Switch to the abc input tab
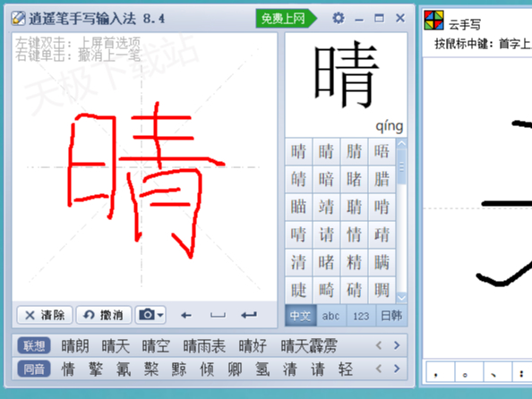This screenshot has height=399, width=532. [x=331, y=316]
